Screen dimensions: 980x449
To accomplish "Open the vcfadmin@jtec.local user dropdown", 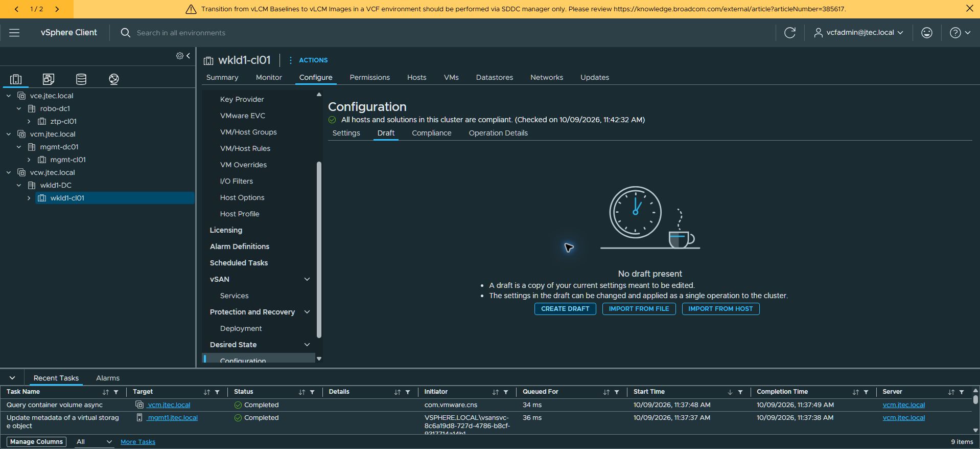I will pos(858,33).
